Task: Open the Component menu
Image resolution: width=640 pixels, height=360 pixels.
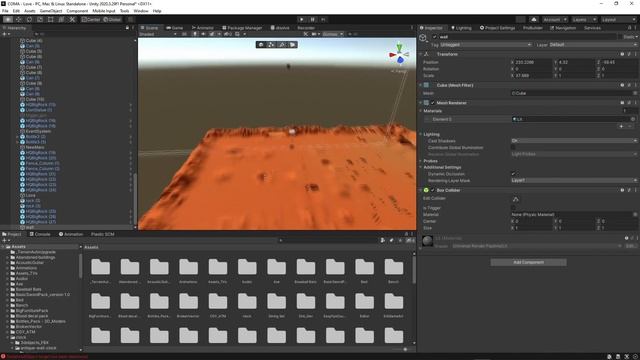Action: [x=77, y=11]
